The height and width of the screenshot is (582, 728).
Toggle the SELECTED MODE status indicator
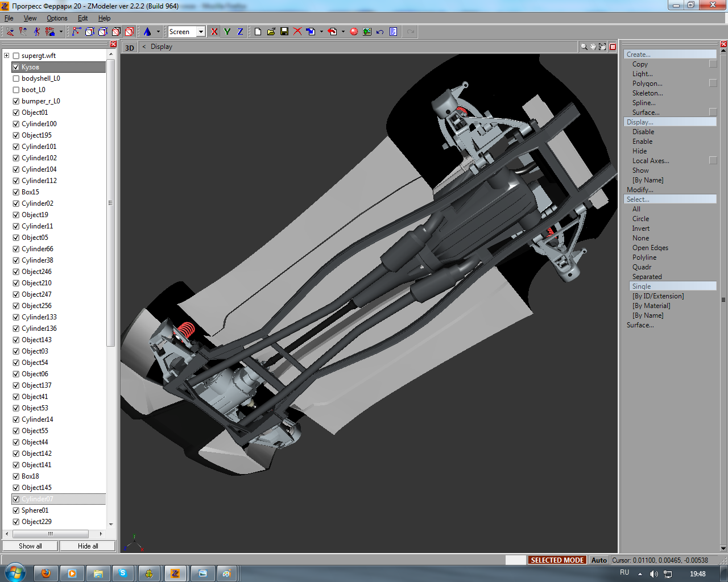click(x=557, y=560)
